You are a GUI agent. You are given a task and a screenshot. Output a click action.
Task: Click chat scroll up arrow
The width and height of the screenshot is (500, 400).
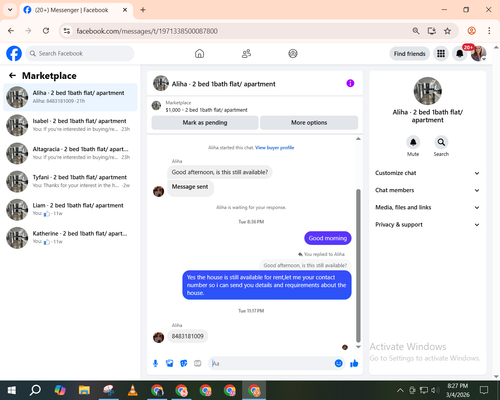358,139
